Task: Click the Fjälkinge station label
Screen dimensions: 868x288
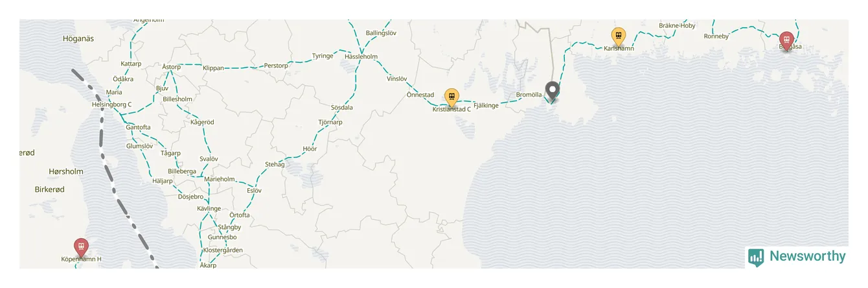Action: [486, 105]
